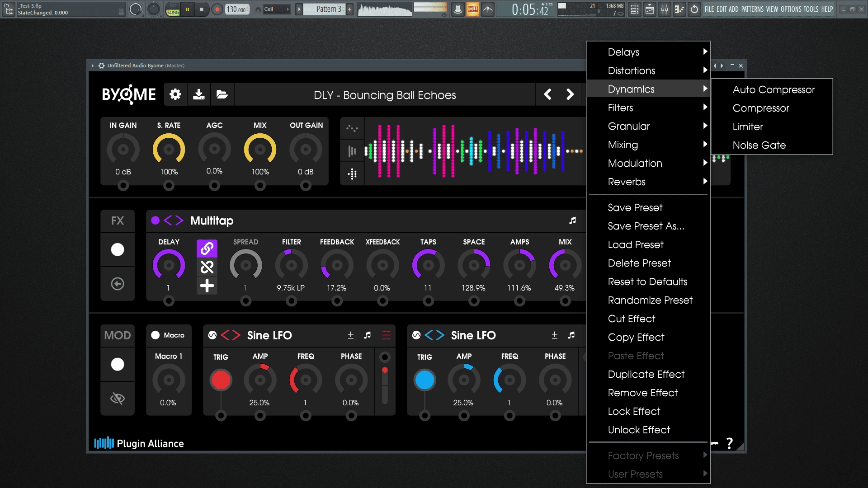Viewport: 868px width, 488px height.
Task: Click Copy Effect
Action: tap(648, 337)
